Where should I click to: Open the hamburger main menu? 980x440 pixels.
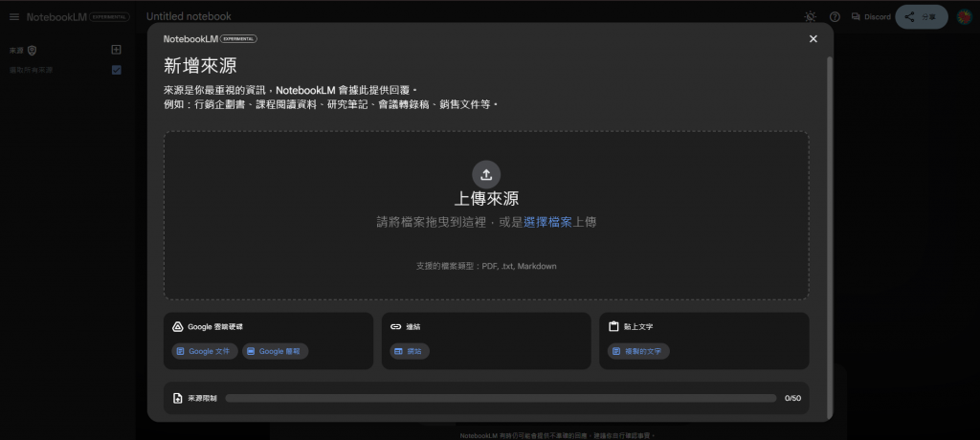14,17
